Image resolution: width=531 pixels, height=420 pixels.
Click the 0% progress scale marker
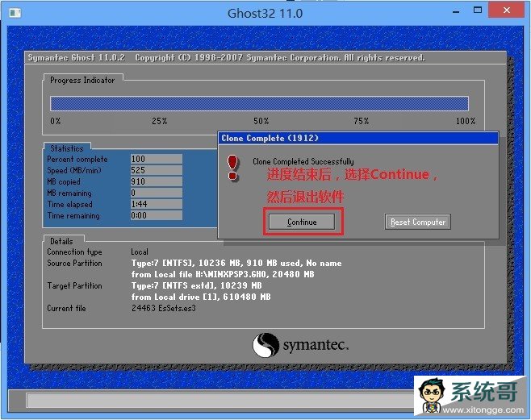tap(56, 121)
